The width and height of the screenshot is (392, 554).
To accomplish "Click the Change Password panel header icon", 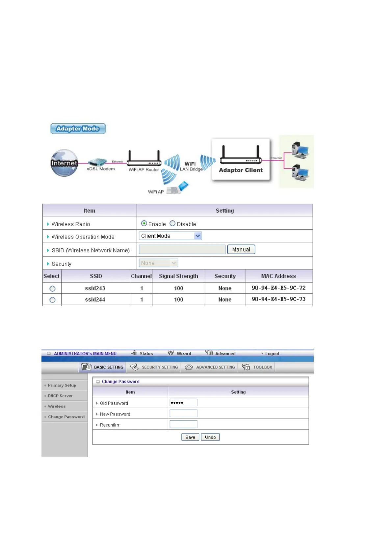I will [x=98, y=382].
